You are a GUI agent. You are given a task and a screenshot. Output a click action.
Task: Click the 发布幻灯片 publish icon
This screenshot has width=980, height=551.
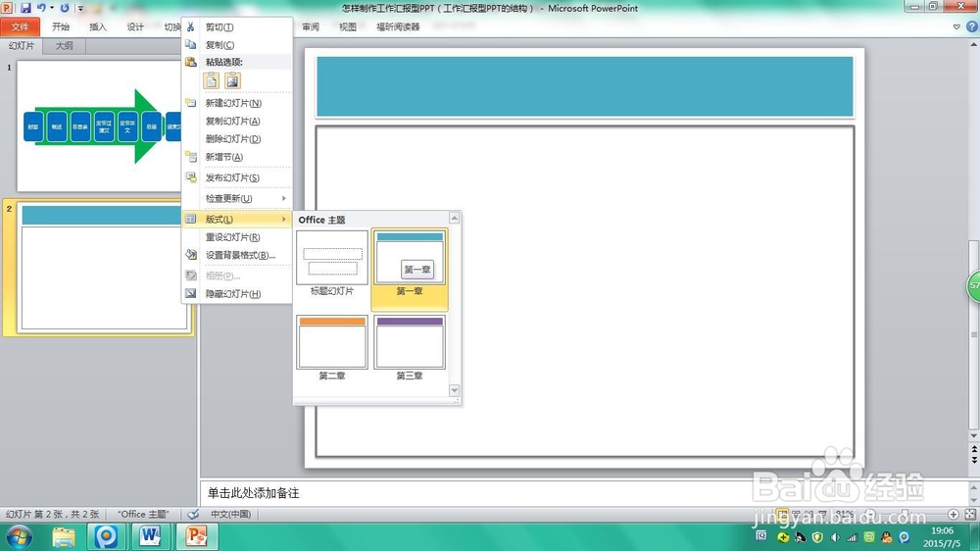click(191, 177)
